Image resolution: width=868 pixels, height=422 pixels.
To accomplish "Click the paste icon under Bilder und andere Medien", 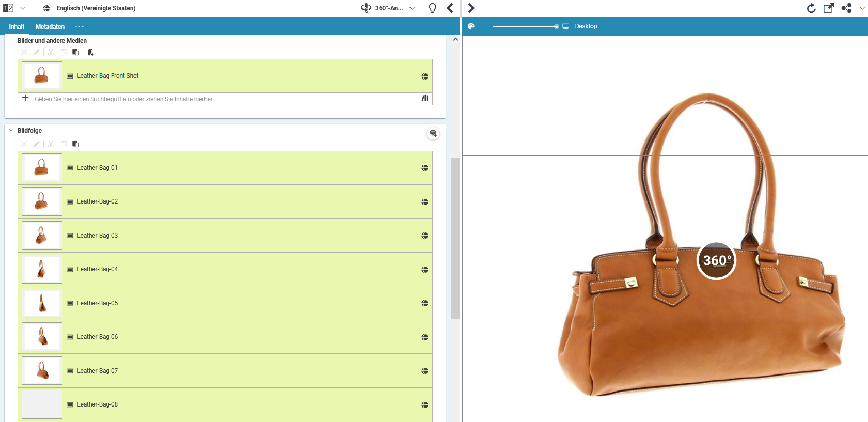I will coord(75,52).
